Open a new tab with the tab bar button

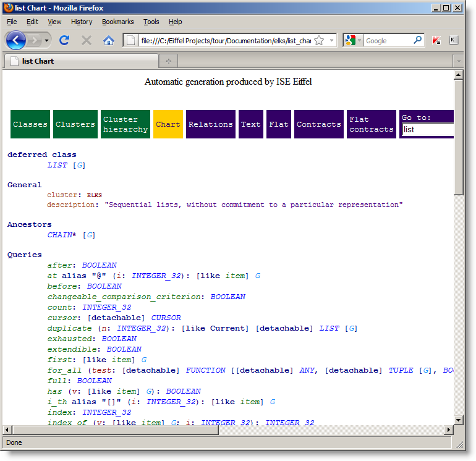click(168, 61)
